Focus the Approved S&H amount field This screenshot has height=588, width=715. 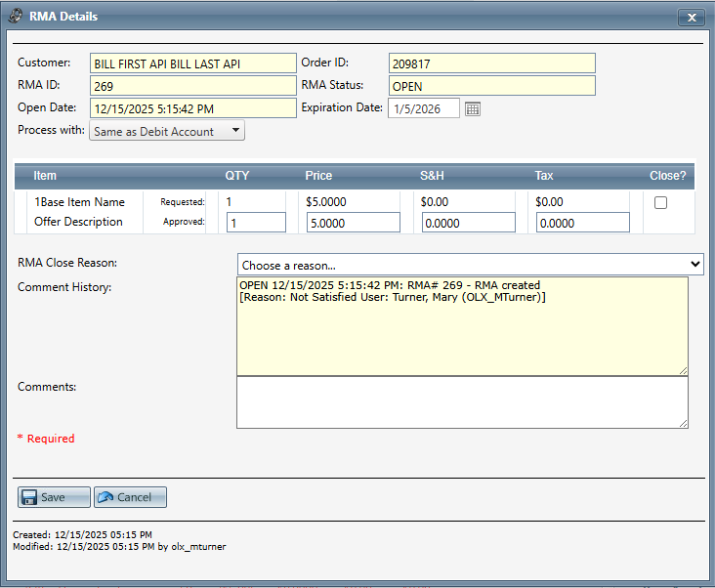pyautogui.click(x=468, y=223)
